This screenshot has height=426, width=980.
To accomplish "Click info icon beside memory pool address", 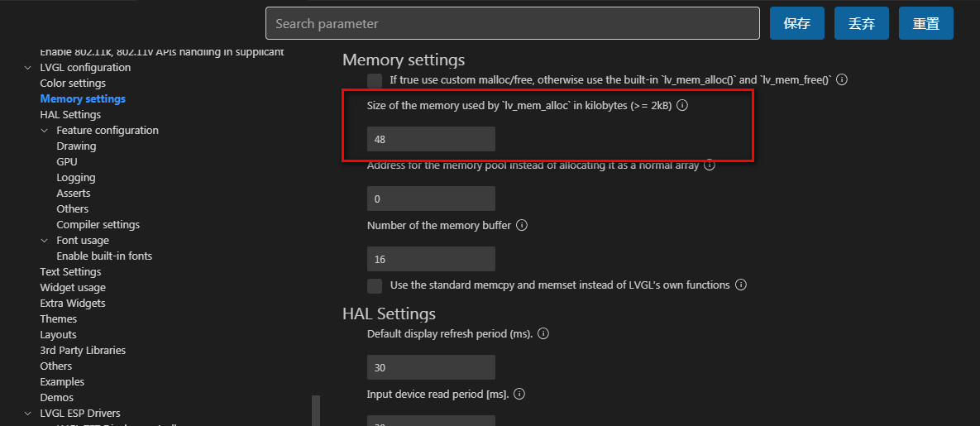I will (x=710, y=165).
